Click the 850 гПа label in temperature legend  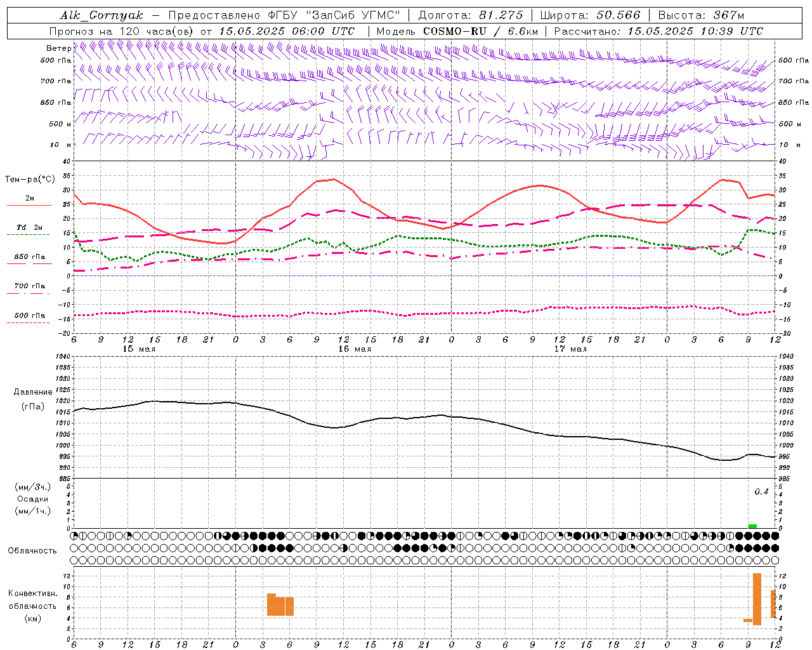[30, 256]
